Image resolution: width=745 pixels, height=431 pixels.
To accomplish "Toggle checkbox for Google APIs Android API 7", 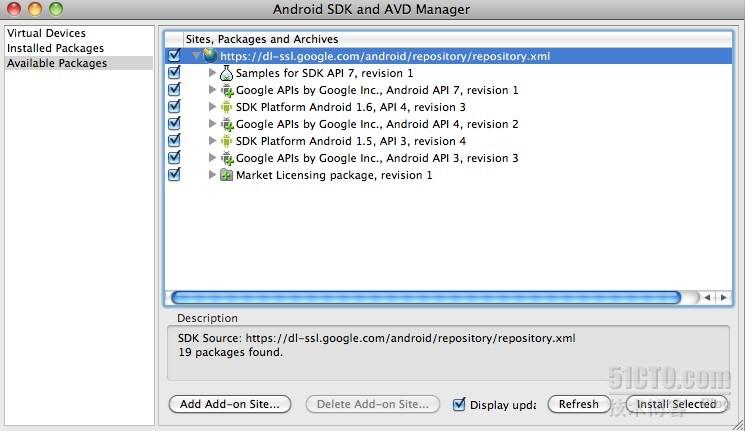I will pos(174,89).
